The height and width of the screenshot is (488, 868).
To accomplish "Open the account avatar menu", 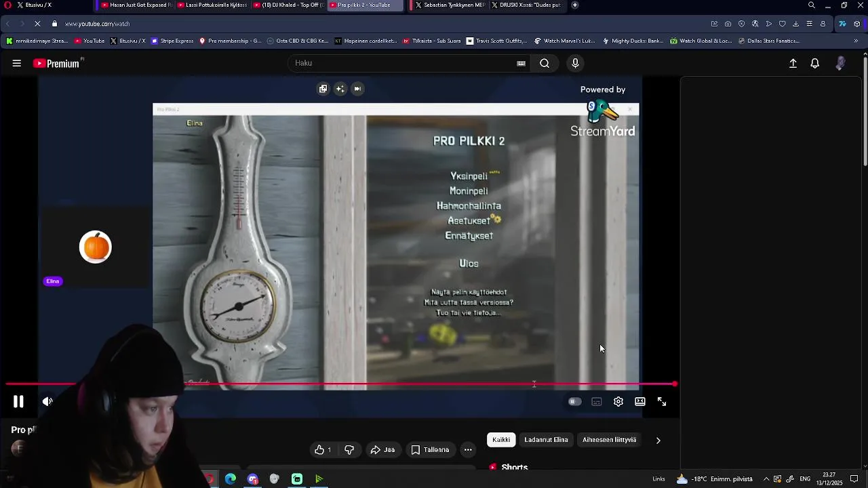I will coord(840,63).
